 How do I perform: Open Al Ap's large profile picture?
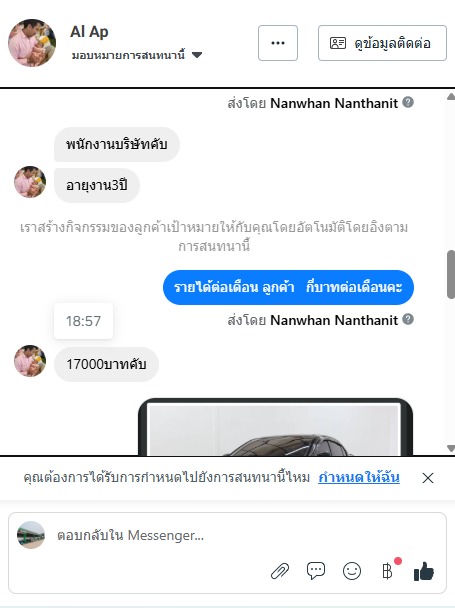coord(32,43)
